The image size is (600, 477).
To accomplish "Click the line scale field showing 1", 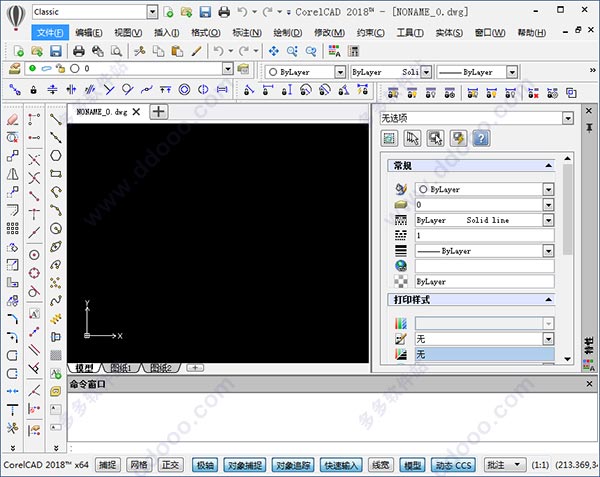I will (484, 235).
